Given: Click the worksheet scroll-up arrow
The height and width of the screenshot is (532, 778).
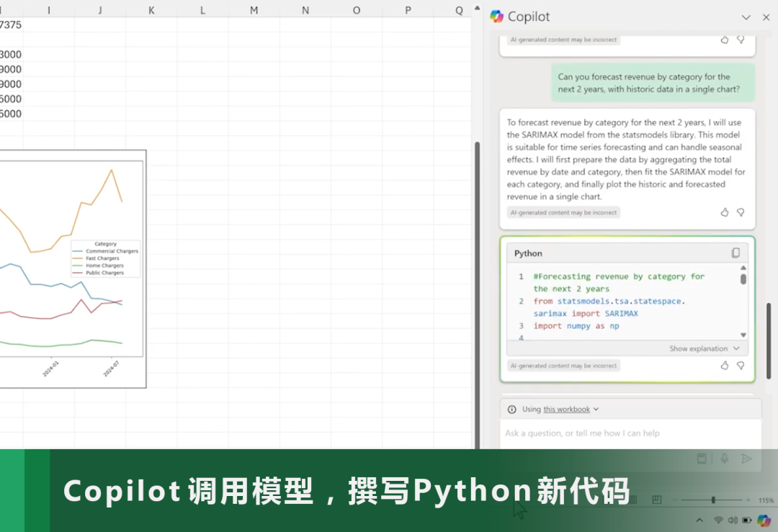Looking at the screenshot, I should pyautogui.click(x=477, y=8).
